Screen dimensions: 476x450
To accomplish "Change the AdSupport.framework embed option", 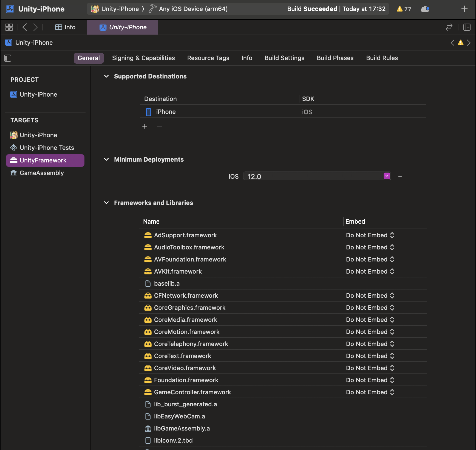I will click(370, 235).
